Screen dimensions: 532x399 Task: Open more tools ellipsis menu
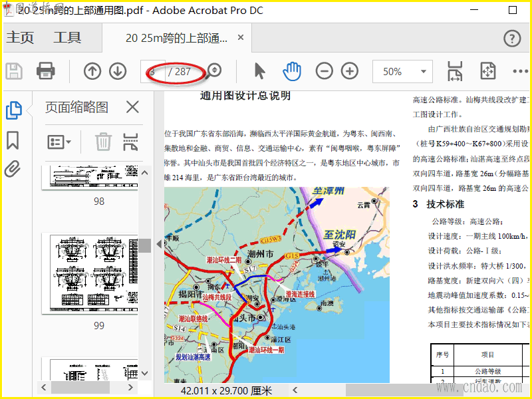click(521, 71)
